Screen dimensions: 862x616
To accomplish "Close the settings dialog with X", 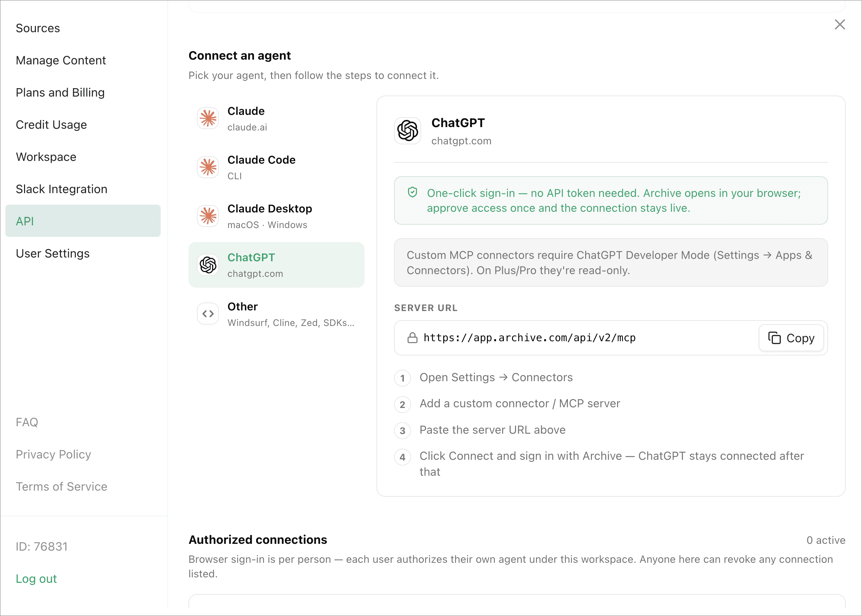I will 840,25.
